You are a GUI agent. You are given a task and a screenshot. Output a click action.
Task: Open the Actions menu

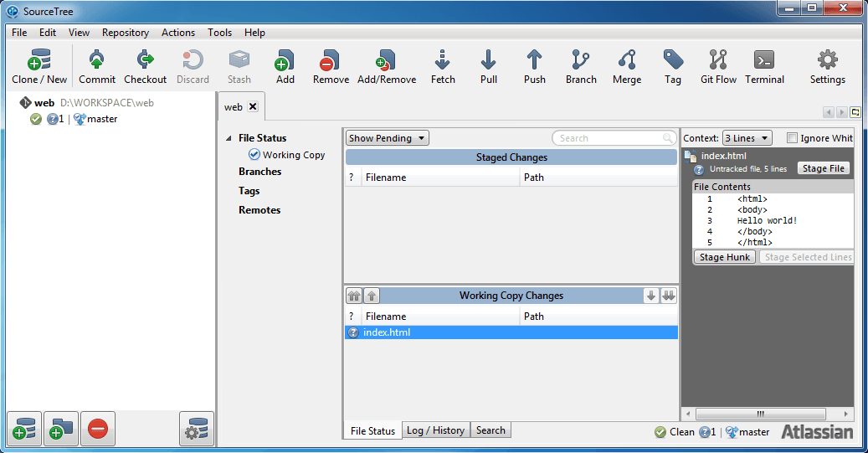click(x=178, y=33)
